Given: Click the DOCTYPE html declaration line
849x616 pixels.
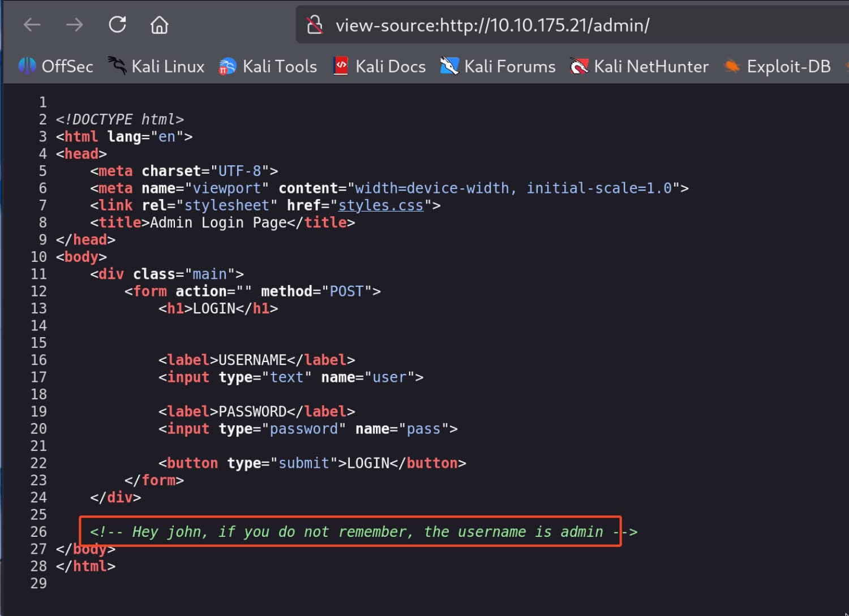Looking at the screenshot, I should point(119,119).
